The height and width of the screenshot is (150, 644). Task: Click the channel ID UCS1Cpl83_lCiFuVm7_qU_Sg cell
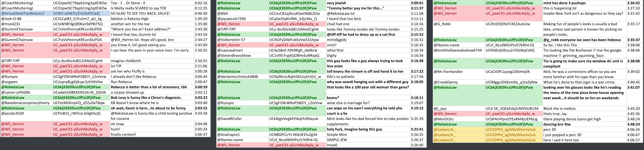[81, 19]
